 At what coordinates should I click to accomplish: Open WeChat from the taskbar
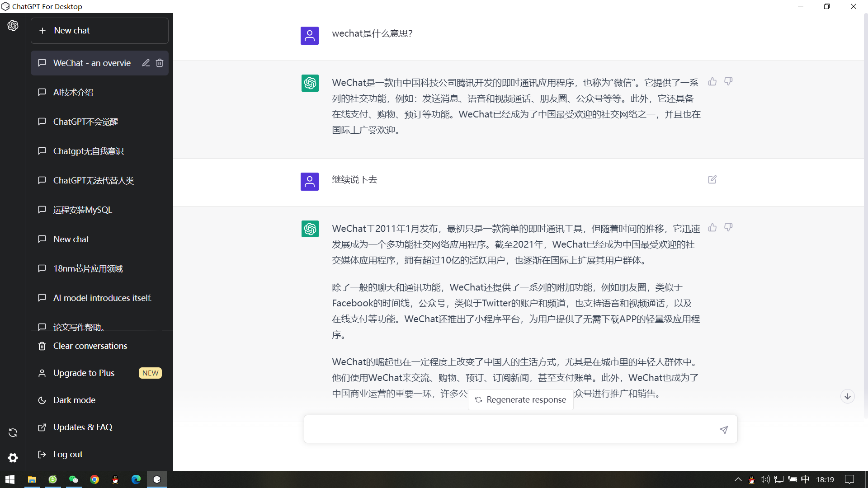click(x=74, y=479)
